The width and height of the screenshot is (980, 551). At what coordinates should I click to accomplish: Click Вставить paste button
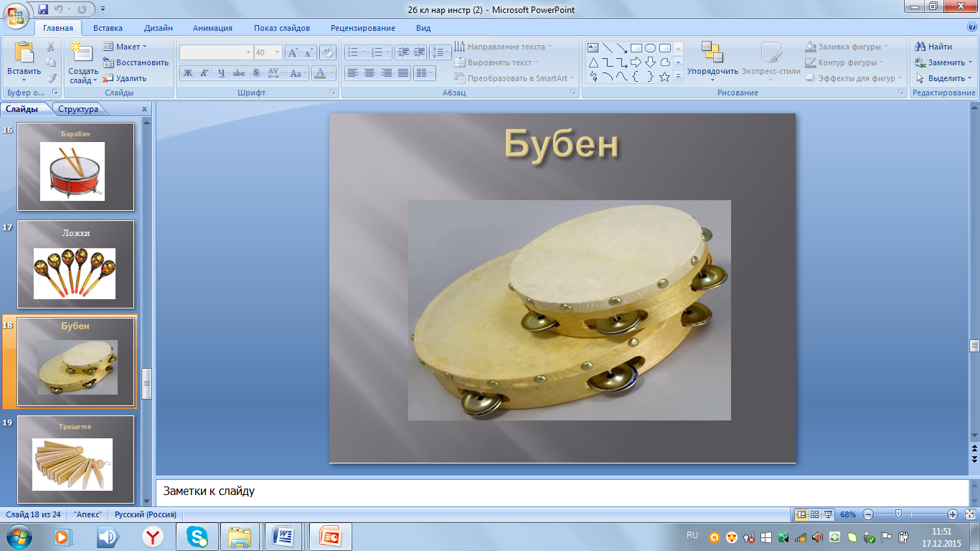click(24, 62)
